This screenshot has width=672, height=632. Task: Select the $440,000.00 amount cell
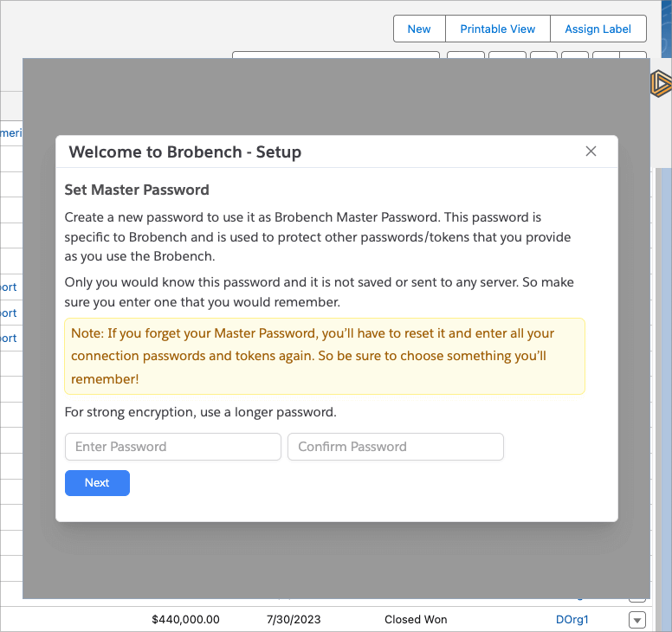185,620
